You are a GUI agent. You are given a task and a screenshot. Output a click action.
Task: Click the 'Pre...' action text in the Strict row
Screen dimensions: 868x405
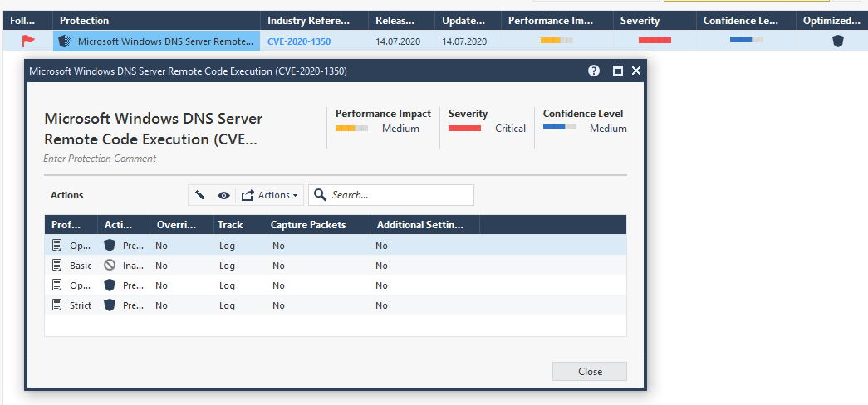[x=134, y=305]
